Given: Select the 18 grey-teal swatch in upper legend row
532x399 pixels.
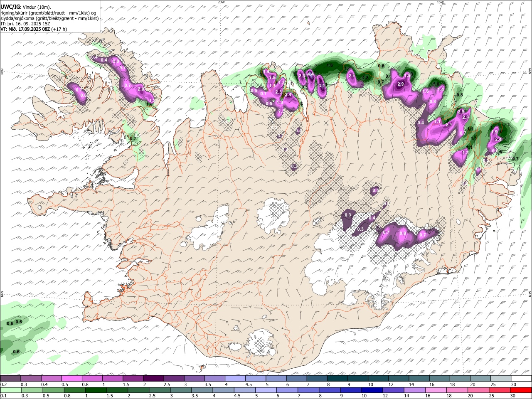Looking at the screenshot, I should click(461, 379).
